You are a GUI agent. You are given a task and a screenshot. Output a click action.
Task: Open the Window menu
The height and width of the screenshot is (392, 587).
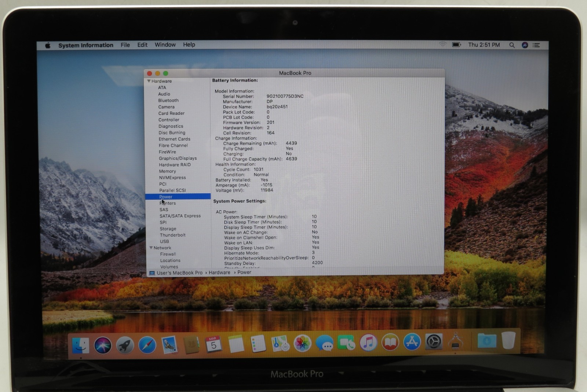tap(165, 45)
